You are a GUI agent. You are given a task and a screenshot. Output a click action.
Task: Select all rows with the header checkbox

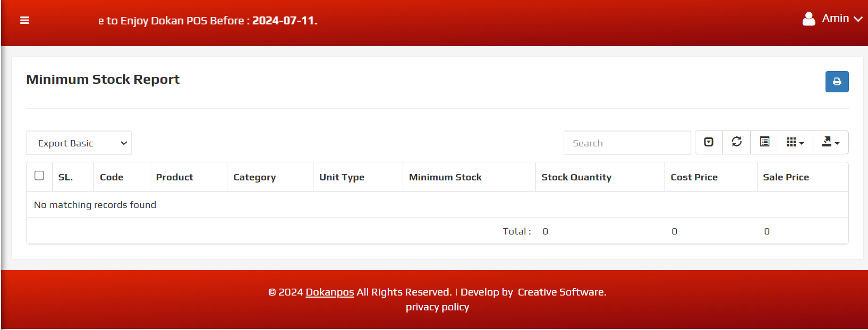tap(39, 176)
